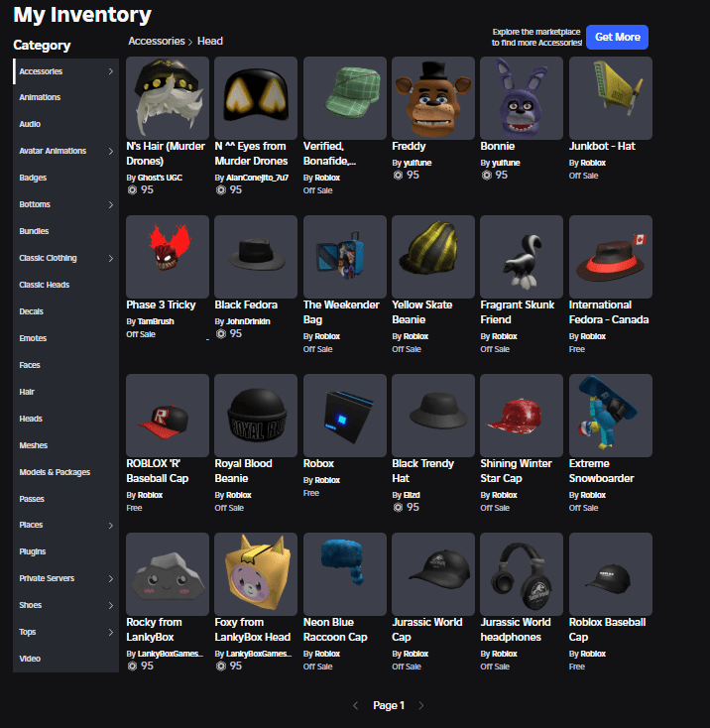Expand the Shoes category chevron

click(x=110, y=605)
